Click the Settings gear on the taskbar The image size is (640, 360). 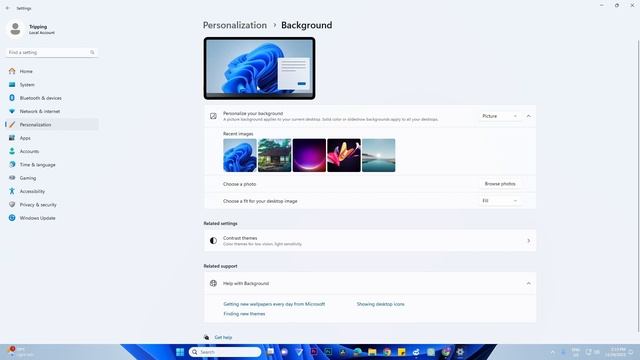[460, 352]
